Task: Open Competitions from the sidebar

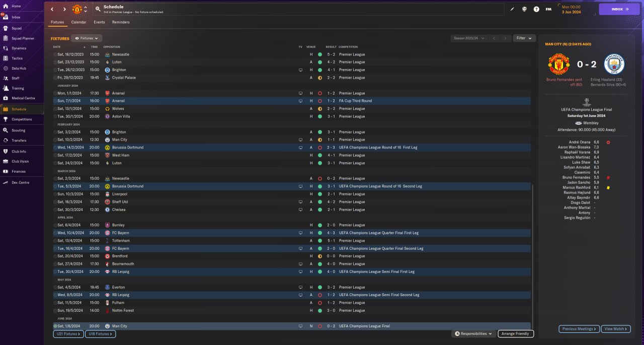Action: [x=22, y=119]
